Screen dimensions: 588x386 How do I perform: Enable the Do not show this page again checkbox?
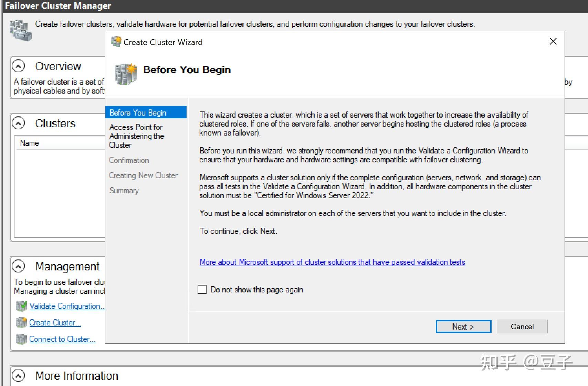click(202, 289)
